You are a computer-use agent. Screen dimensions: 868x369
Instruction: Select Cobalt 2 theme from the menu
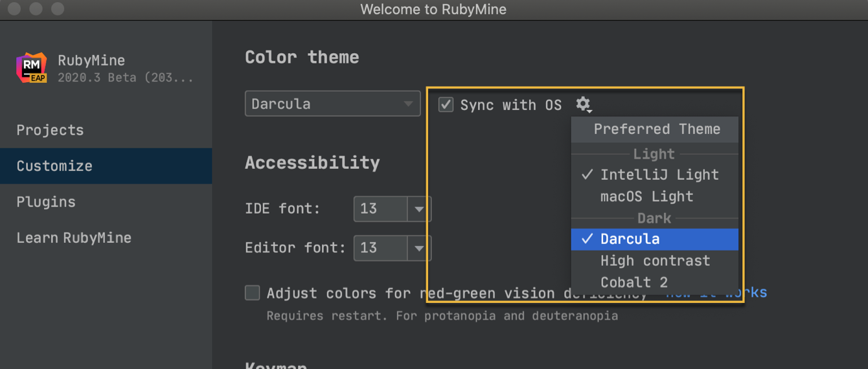coord(654,282)
